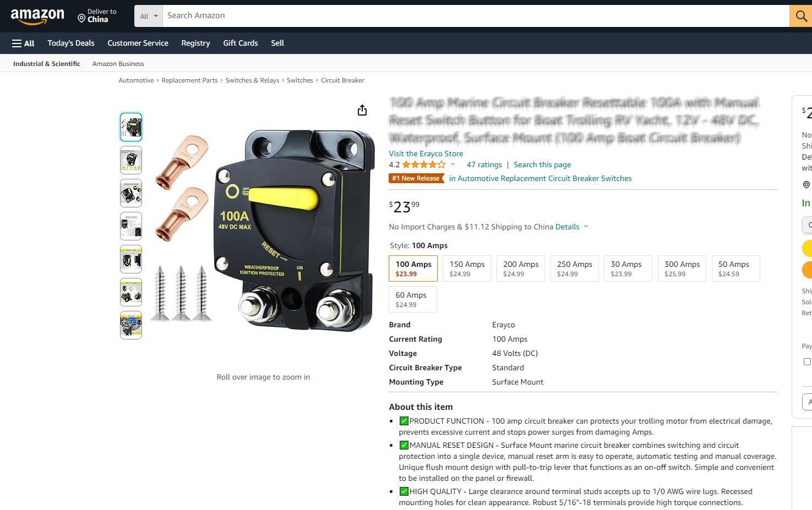Viewport: 812px width, 510px height.
Task: Click the star rating icons
Action: tap(424, 164)
